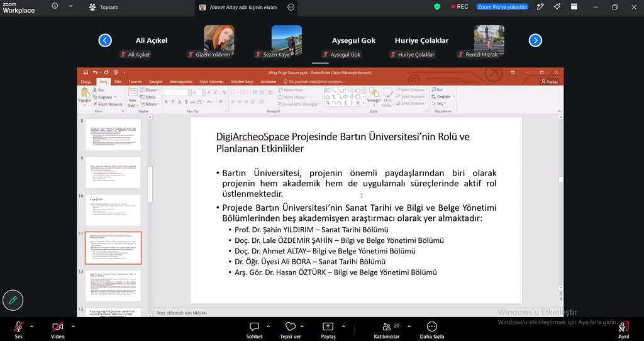Show previous participants with left arrow

coord(105,40)
